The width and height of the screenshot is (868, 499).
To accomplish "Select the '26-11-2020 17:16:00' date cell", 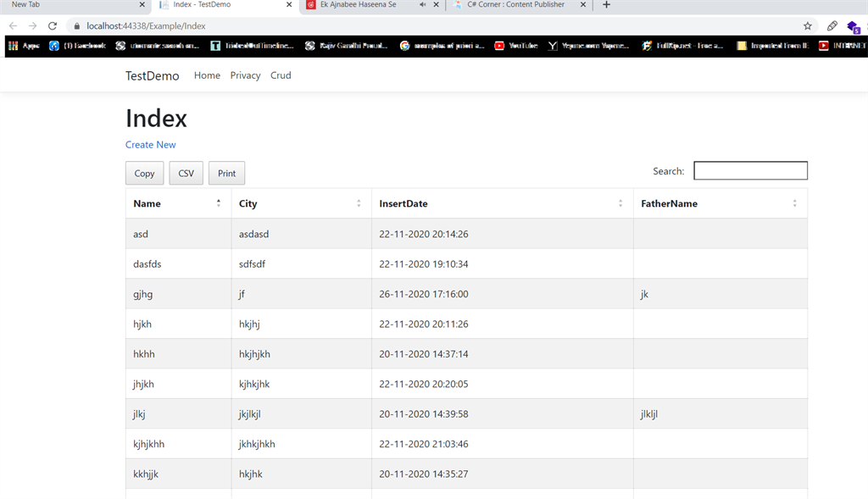I will coord(502,294).
